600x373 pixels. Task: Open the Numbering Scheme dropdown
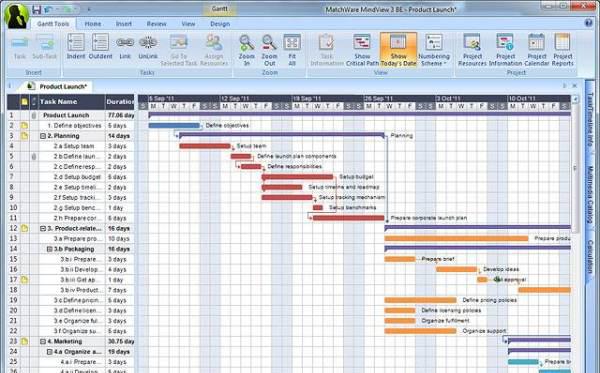pos(434,50)
